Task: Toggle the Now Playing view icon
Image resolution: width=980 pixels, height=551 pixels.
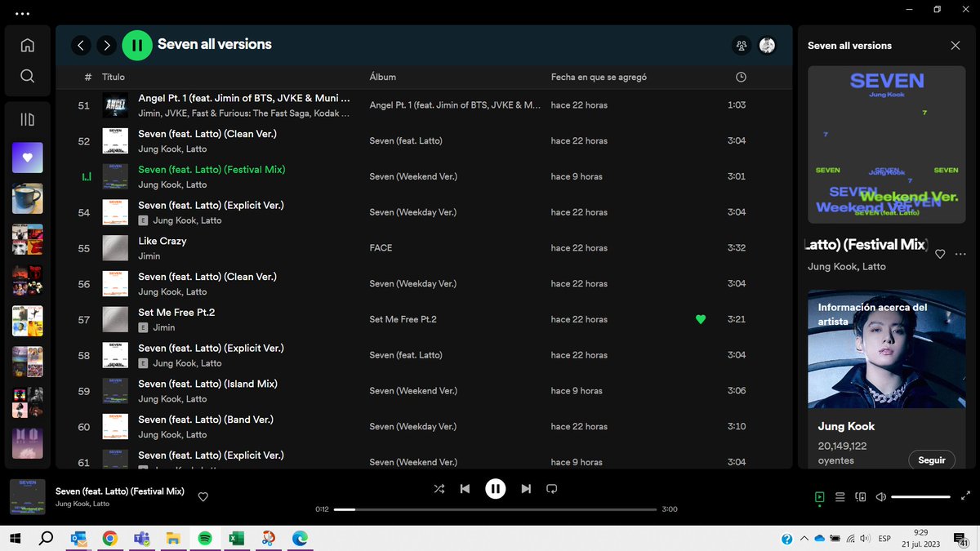Action: [x=819, y=496]
